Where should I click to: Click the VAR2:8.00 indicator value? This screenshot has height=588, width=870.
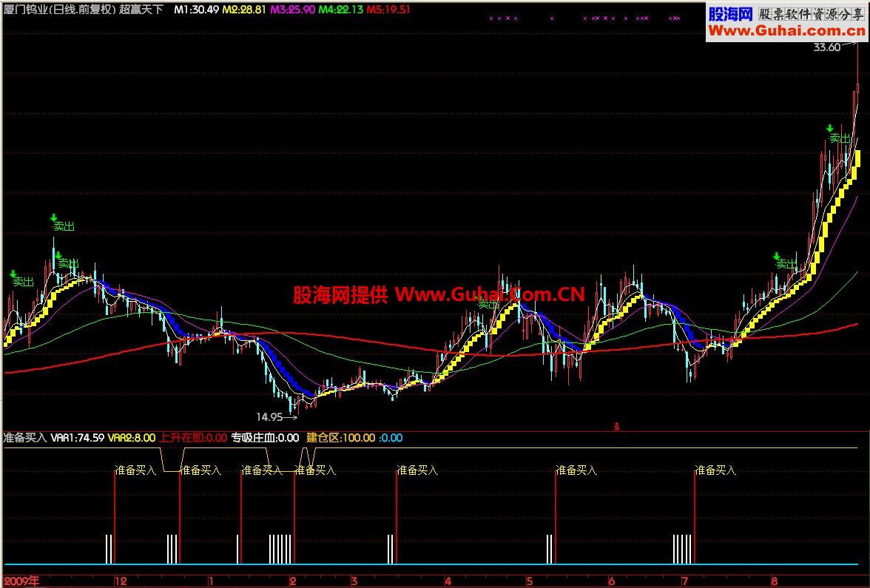click(x=132, y=438)
